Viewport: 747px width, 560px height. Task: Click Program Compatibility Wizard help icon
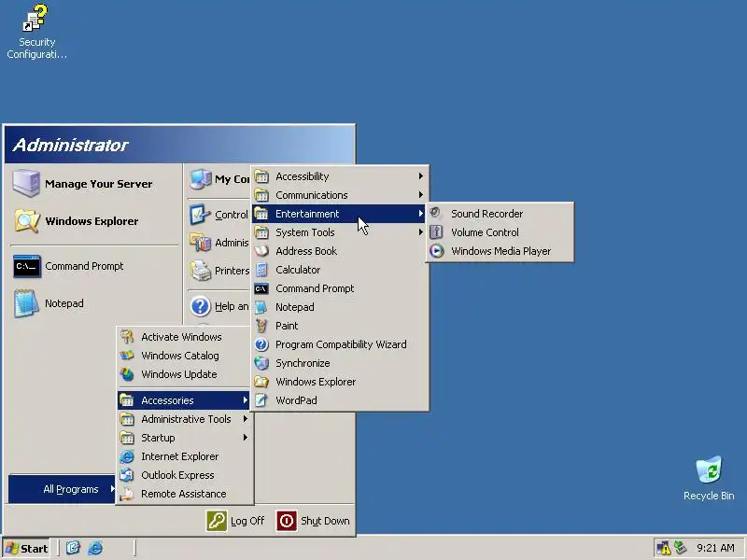tap(261, 344)
